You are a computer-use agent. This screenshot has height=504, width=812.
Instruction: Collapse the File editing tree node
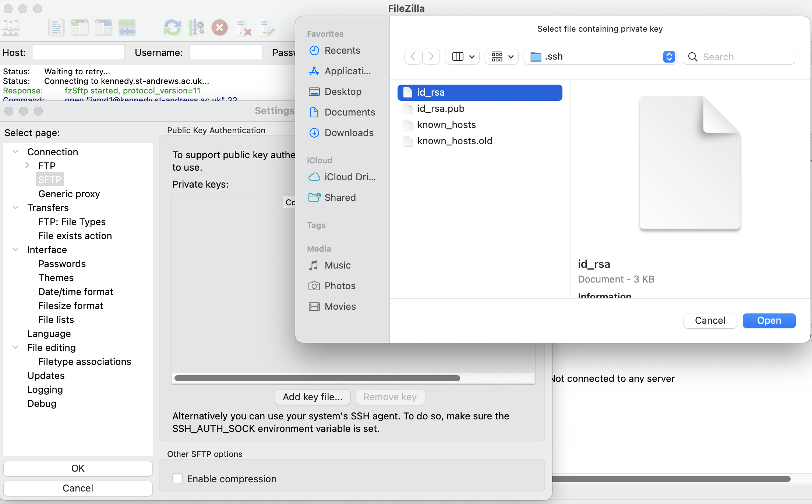15,347
